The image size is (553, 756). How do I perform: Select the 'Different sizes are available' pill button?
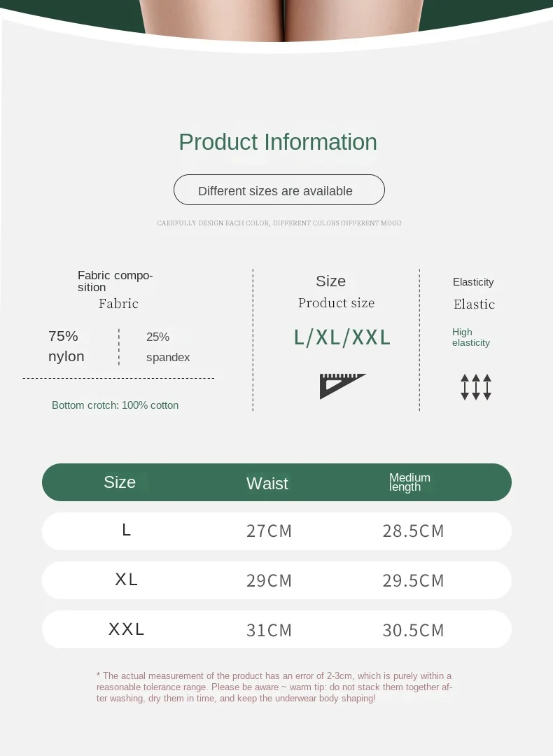279,190
